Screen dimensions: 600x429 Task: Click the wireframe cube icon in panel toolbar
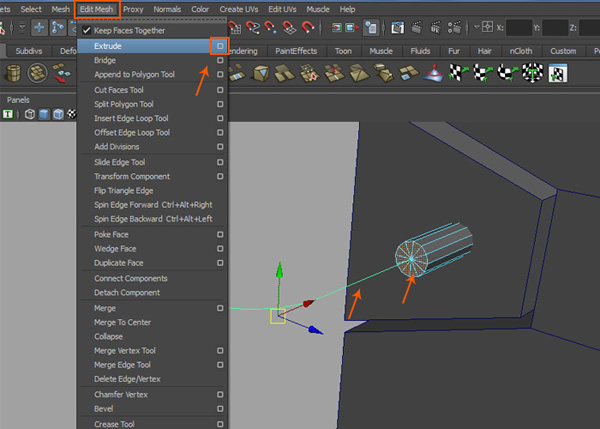pos(30,114)
